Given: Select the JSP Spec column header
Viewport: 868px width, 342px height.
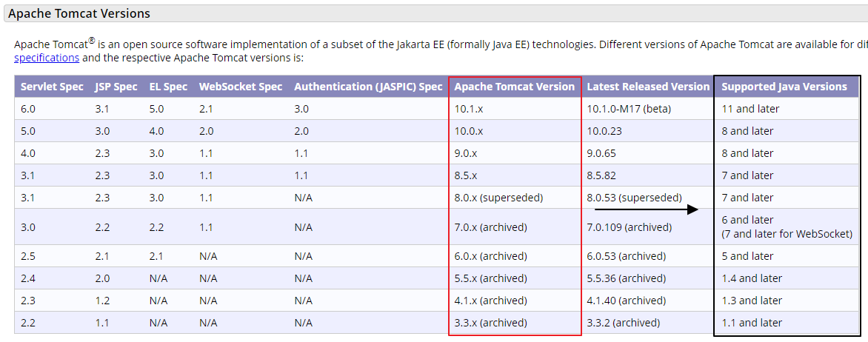Looking at the screenshot, I should pyautogui.click(x=116, y=87).
